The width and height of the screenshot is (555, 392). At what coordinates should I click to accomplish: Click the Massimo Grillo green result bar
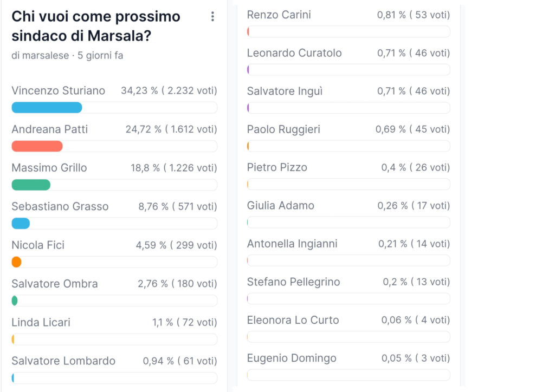31,185
